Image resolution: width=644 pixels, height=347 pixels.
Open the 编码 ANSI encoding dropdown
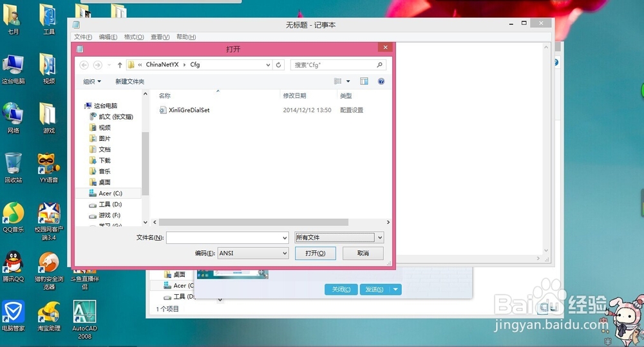pos(285,254)
